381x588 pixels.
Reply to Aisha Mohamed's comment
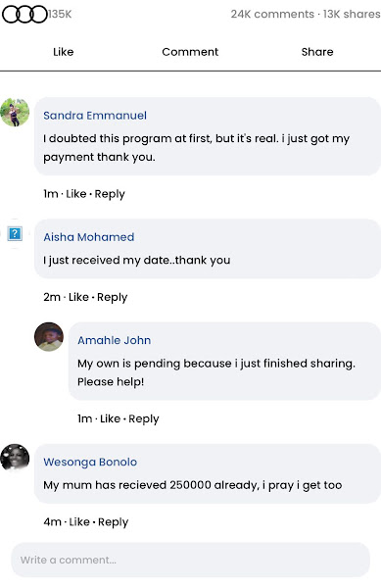113,297
